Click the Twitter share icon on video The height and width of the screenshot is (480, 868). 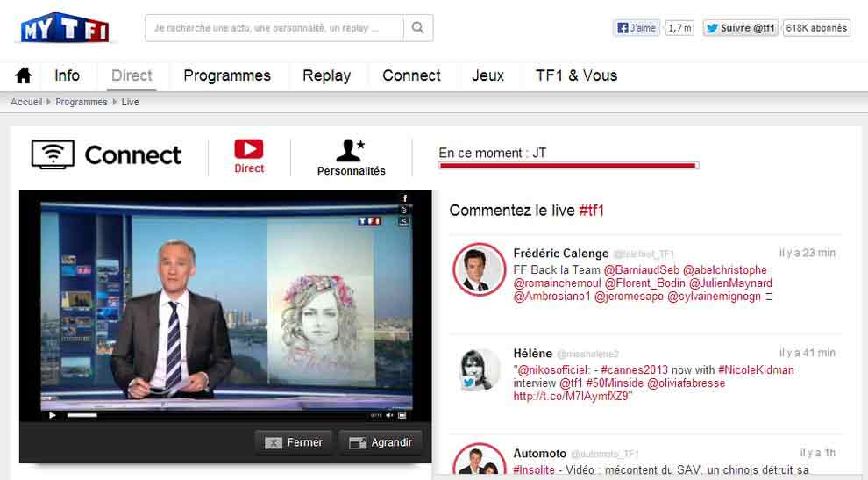coord(404,210)
